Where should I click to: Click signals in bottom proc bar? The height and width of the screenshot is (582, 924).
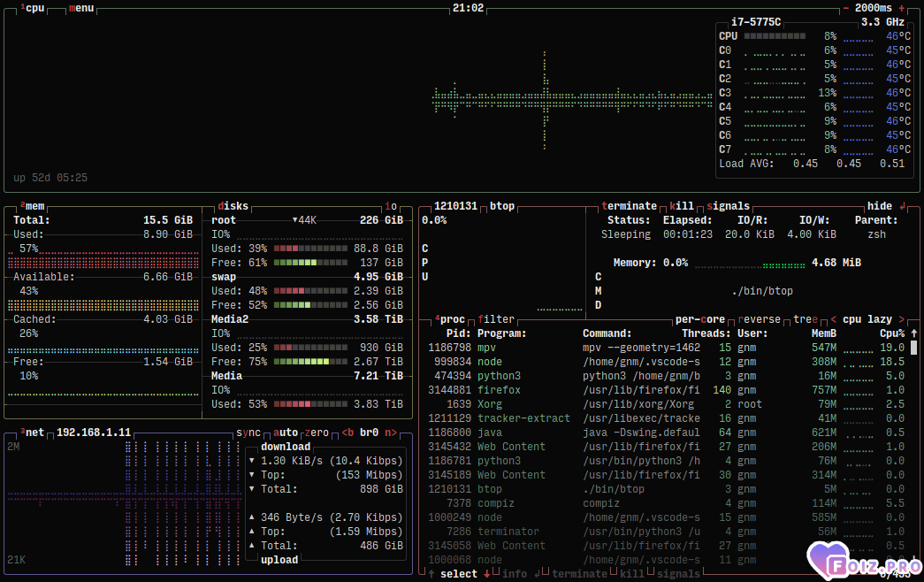click(x=678, y=574)
